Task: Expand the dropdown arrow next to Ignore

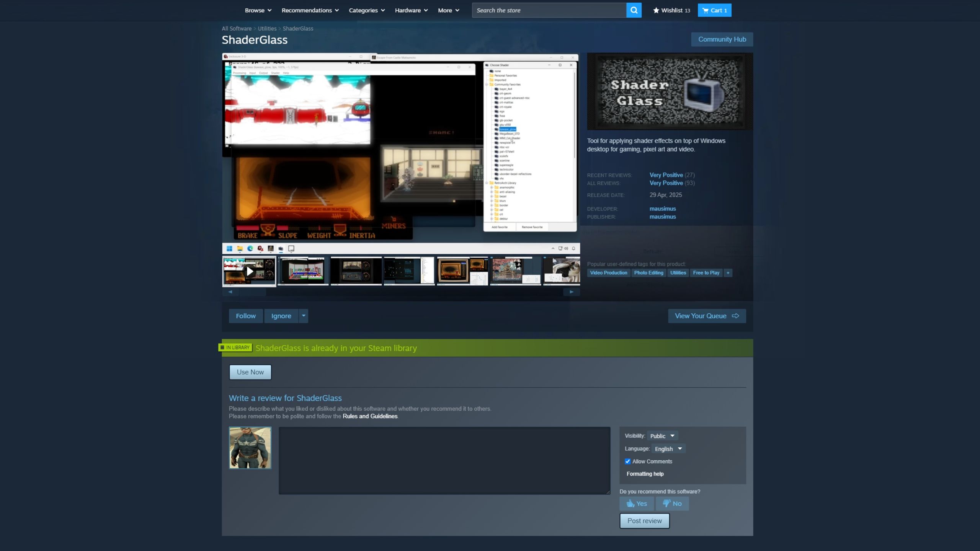Action: [304, 316]
